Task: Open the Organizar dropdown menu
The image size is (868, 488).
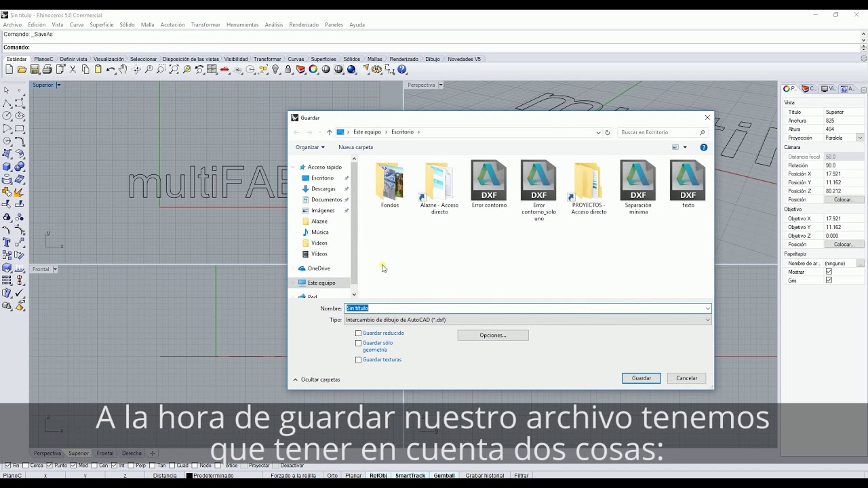Action: (x=310, y=147)
